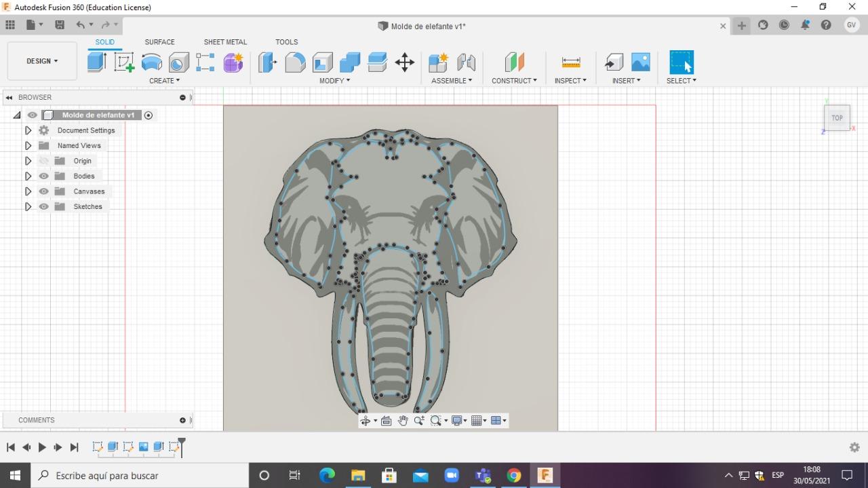Image resolution: width=868 pixels, height=488 pixels.
Task: Select the Offset Face tool icon
Action: (x=377, y=62)
